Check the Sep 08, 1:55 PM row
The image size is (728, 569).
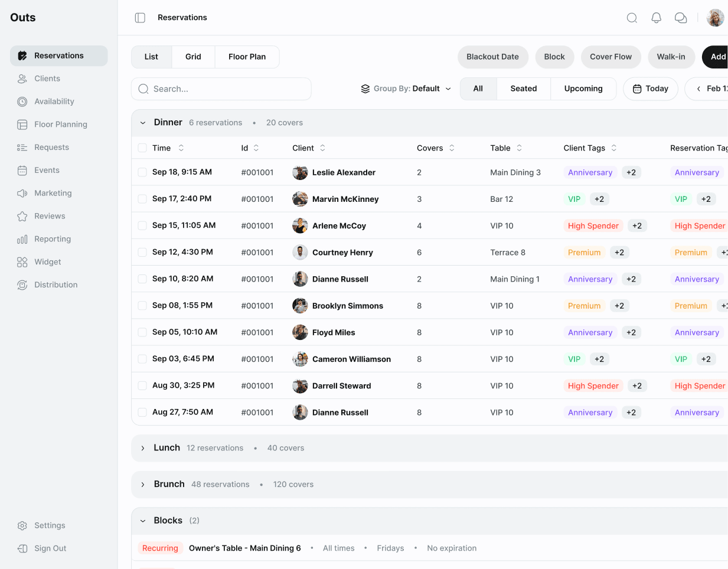pyautogui.click(x=142, y=306)
